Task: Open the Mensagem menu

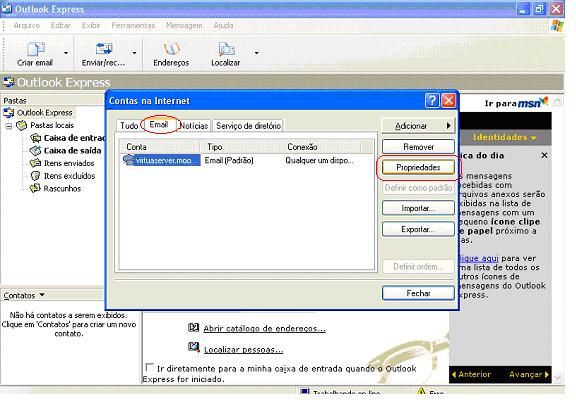Action: (x=184, y=25)
